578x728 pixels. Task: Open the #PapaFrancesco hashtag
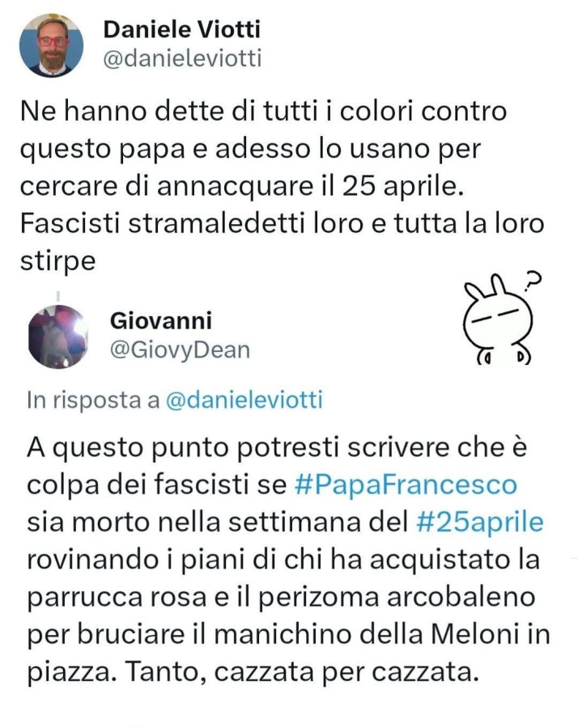coord(406,485)
